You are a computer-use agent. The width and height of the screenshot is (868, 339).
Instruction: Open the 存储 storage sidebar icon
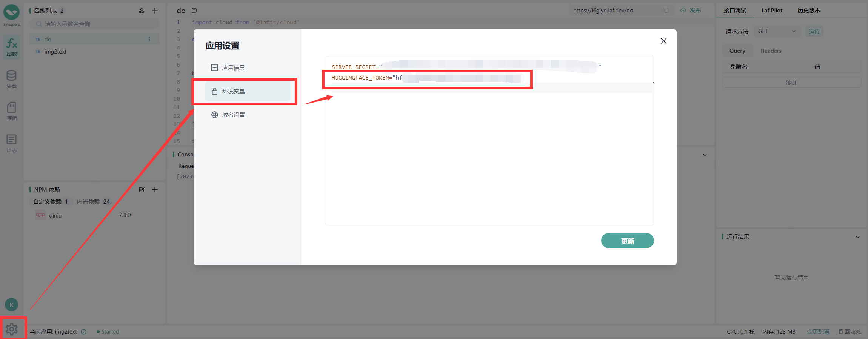(x=12, y=111)
